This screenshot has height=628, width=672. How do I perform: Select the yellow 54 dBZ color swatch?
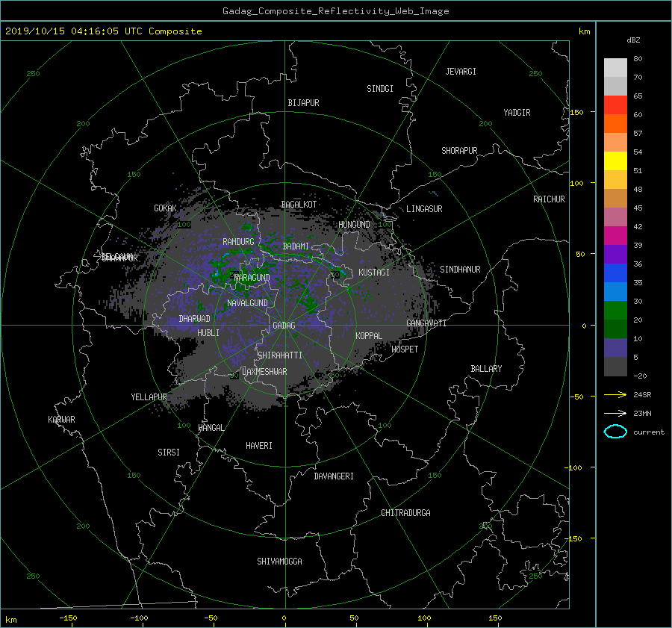point(615,161)
